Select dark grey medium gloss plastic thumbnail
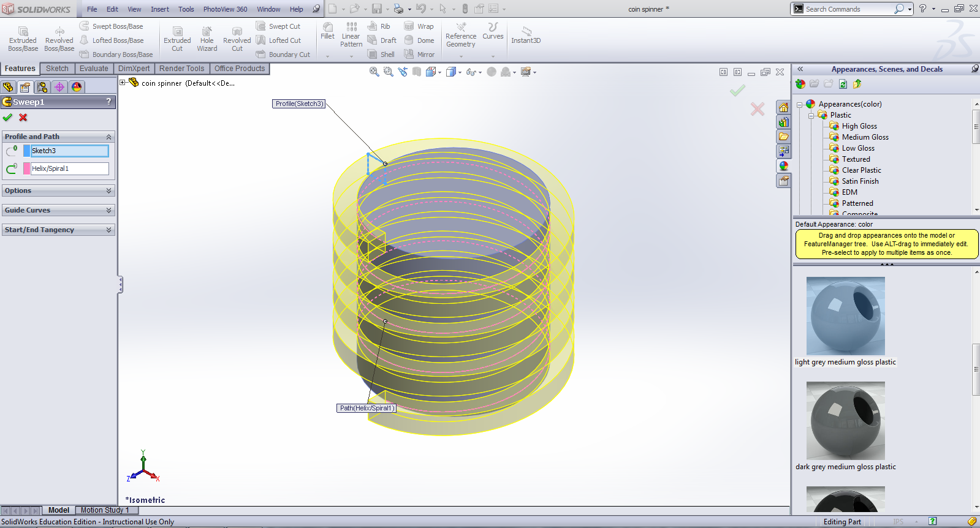 [845, 420]
